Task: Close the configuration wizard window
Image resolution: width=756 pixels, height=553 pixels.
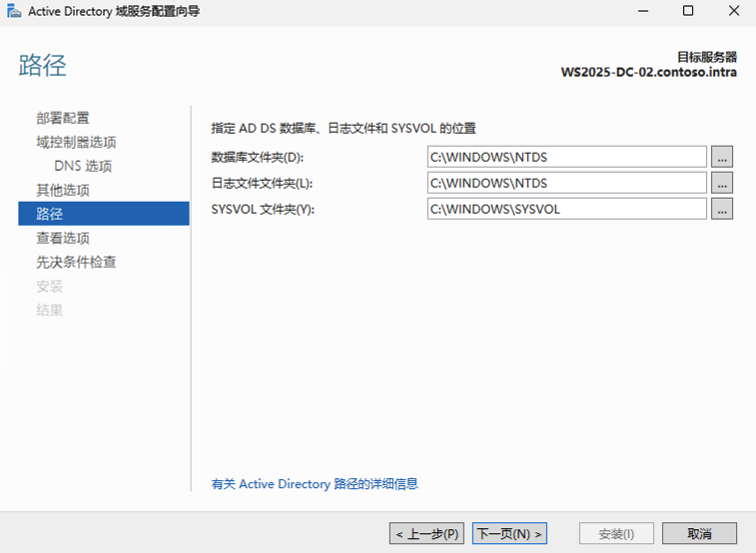Action: coord(734,11)
